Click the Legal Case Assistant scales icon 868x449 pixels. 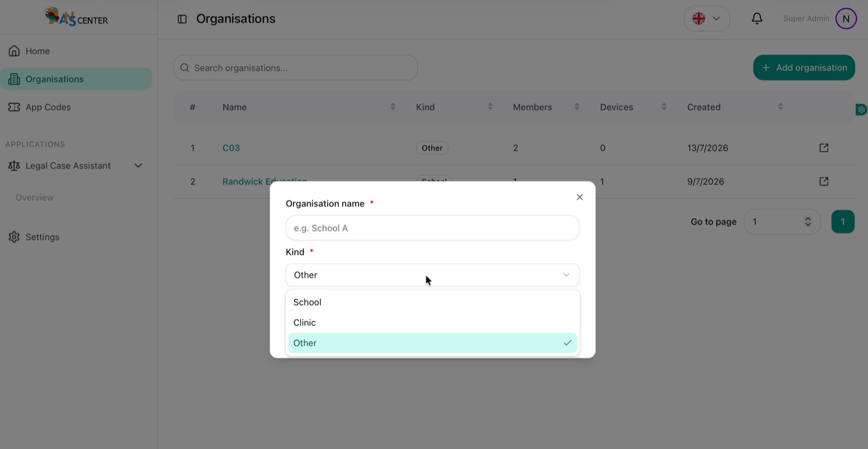(14, 166)
